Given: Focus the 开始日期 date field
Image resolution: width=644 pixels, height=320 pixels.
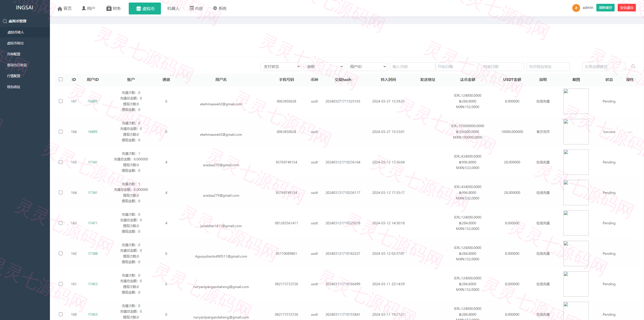Looking at the screenshot, I should pos(457,66).
